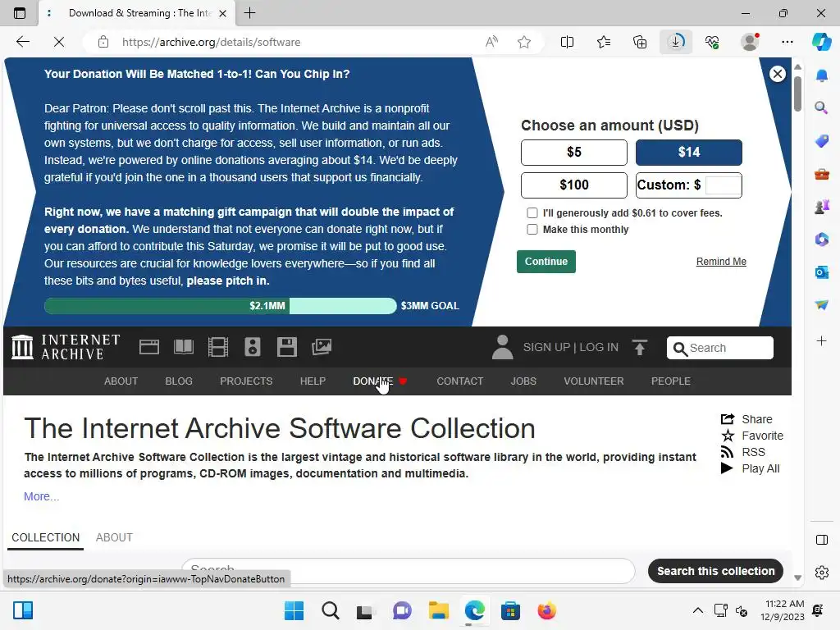Image resolution: width=840 pixels, height=630 pixels.
Task: Open the CONTACT nav menu item
Action: pyautogui.click(x=459, y=381)
